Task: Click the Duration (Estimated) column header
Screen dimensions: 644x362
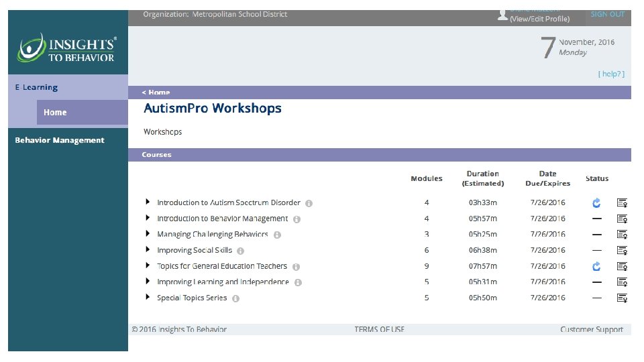Action: click(482, 178)
